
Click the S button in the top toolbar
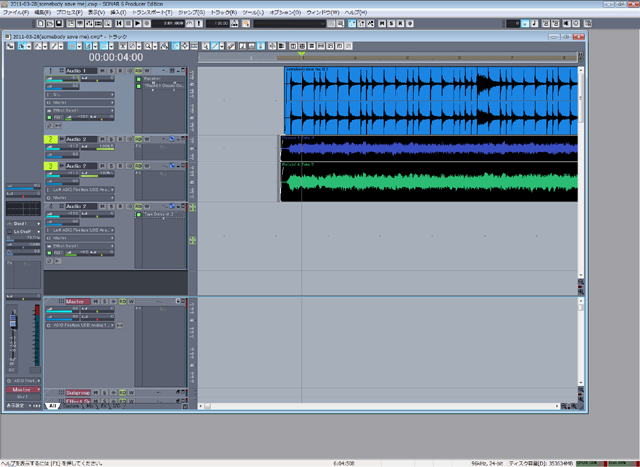391,24
